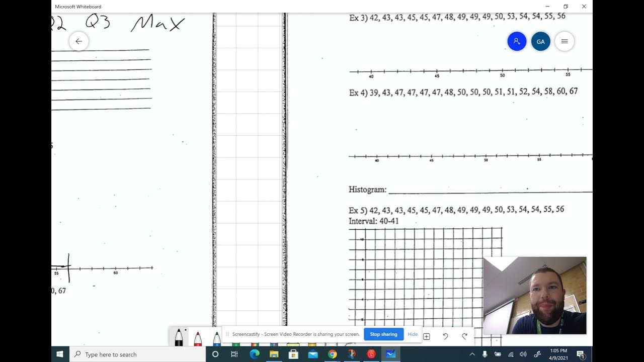This screenshot has height=362, width=644.
Task: Click the pen workspace tray icon
Action: point(537,354)
